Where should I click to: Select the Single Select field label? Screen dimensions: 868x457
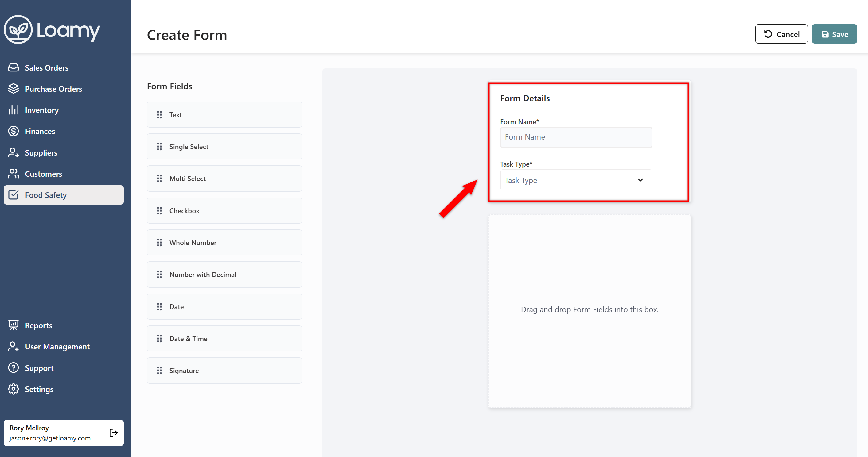[x=189, y=147]
